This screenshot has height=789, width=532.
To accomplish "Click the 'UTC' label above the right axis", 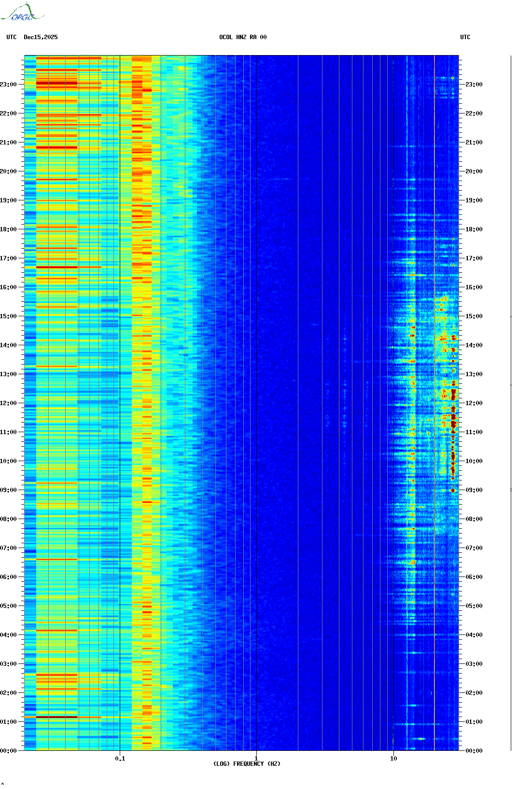I will pyautogui.click(x=465, y=37).
